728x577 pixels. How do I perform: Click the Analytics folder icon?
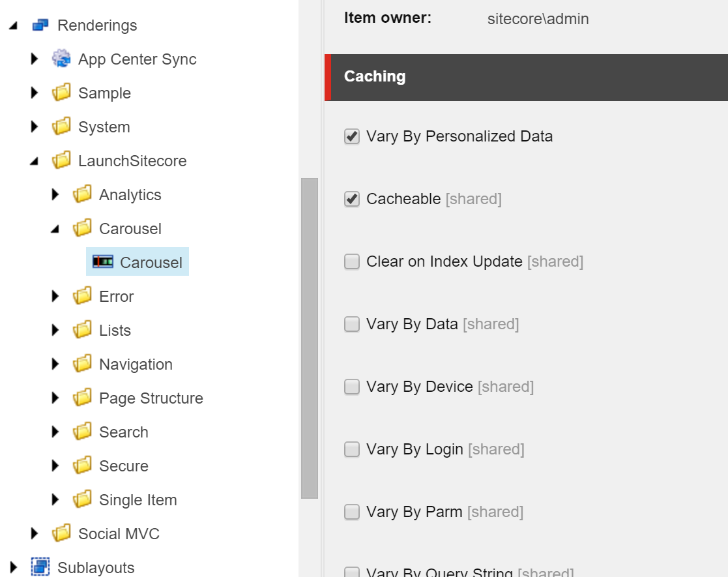point(82,194)
